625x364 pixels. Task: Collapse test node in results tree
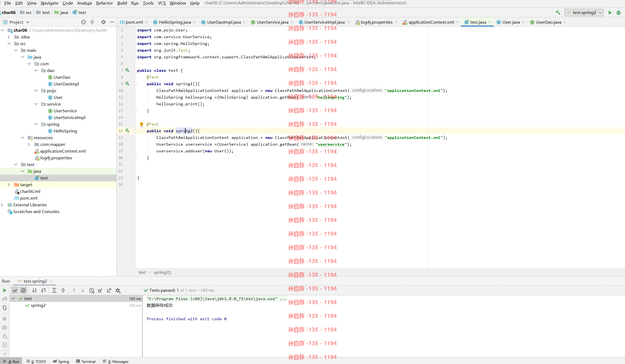point(13,298)
